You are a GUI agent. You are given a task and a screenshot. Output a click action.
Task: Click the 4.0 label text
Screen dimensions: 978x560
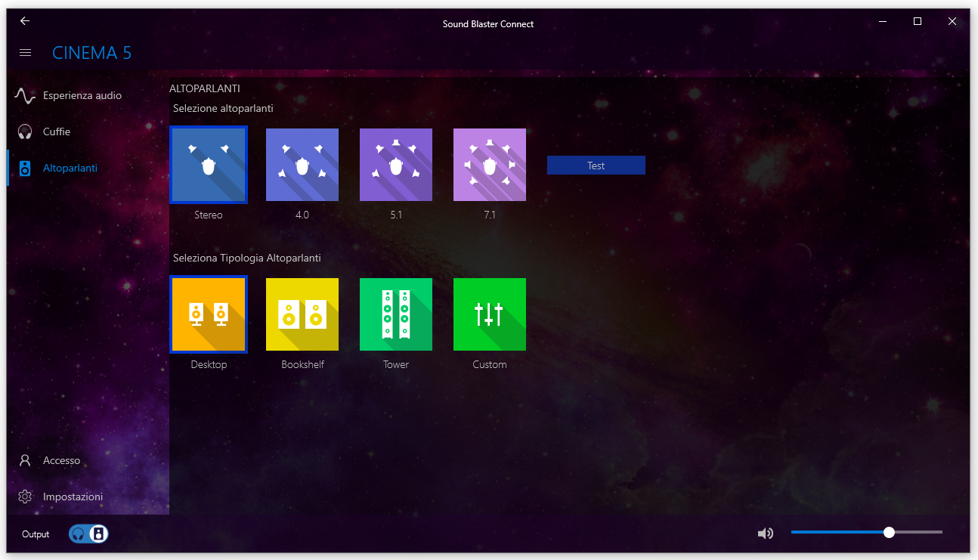(302, 215)
